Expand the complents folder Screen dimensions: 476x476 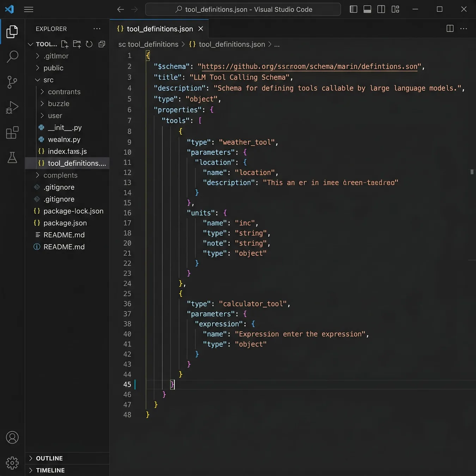click(38, 175)
